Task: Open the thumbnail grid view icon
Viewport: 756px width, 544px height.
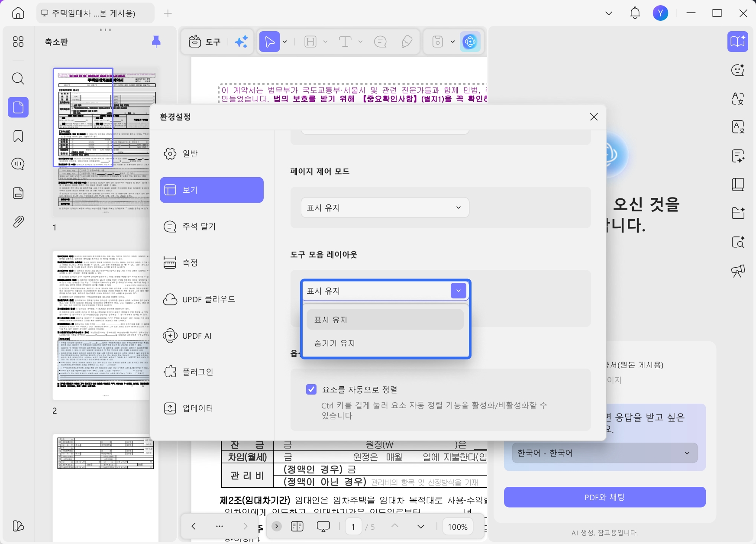Action: point(18,42)
